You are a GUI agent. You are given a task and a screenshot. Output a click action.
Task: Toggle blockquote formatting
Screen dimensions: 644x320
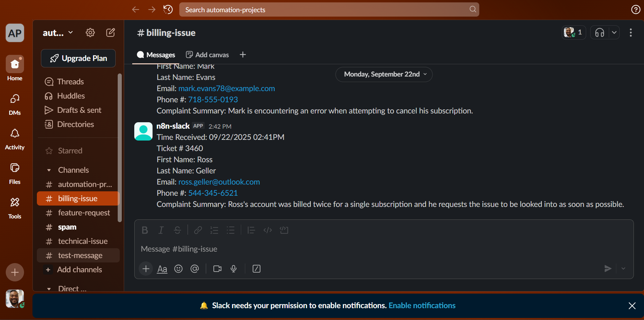click(251, 230)
